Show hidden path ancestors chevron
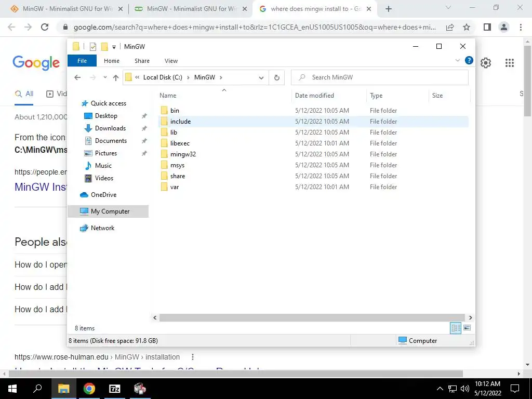This screenshot has width=532, height=399. [x=137, y=77]
